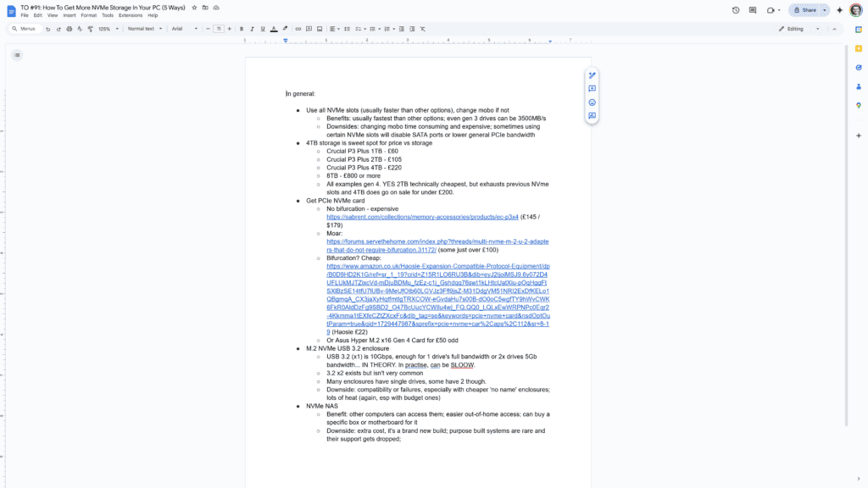Screen dimensions: 868x488
Task: Add a comment from floating toolbar
Action: click(x=592, y=89)
